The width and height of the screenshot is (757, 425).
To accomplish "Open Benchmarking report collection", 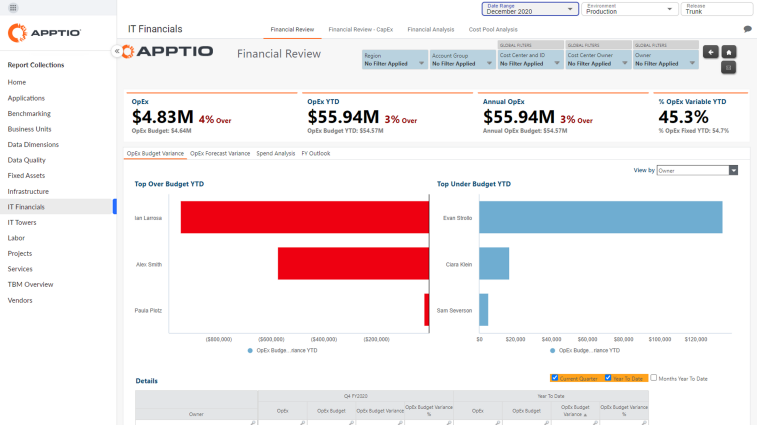I will pos(29,113).
